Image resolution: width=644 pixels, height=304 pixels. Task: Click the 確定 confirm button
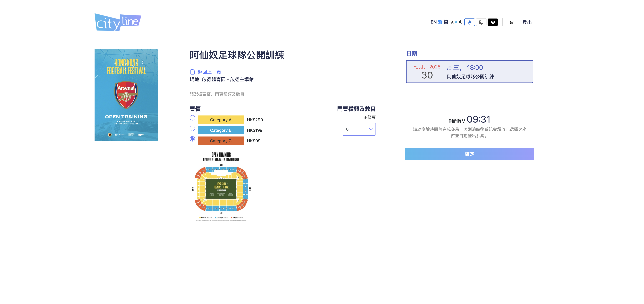coord(470,154)
